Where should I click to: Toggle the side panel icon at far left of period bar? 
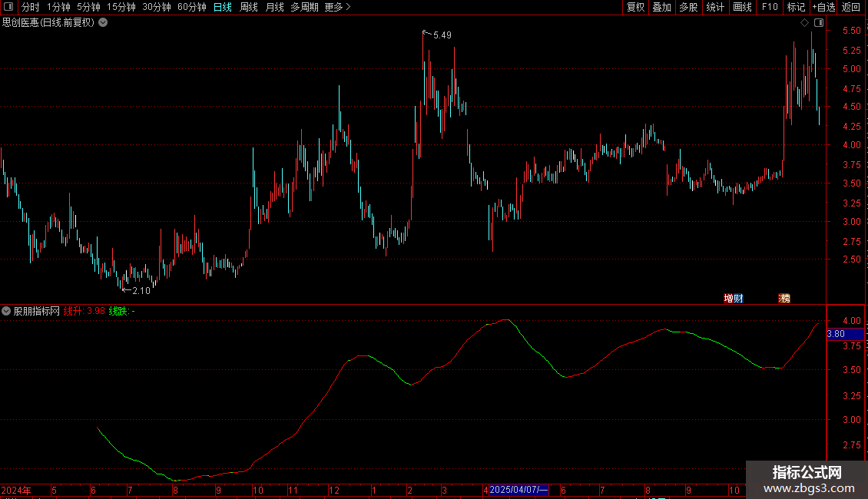coord(8,7)
